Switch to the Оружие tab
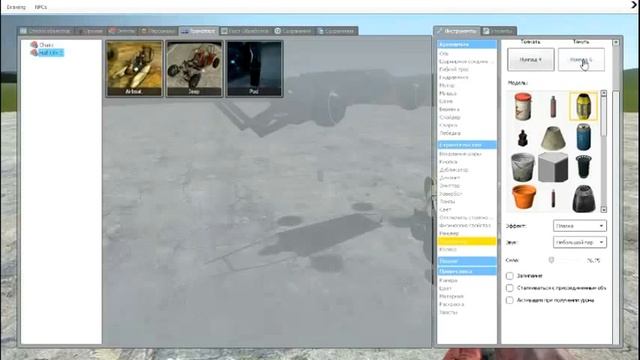The height and width of the screenshot is (360, 640). 91,31
